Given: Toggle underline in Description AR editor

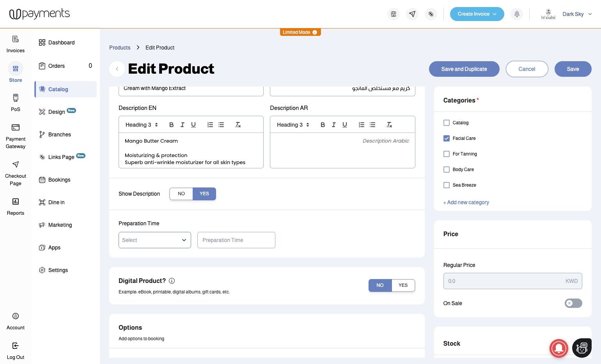Looking at the screenshot, I should tap(345, 125).
